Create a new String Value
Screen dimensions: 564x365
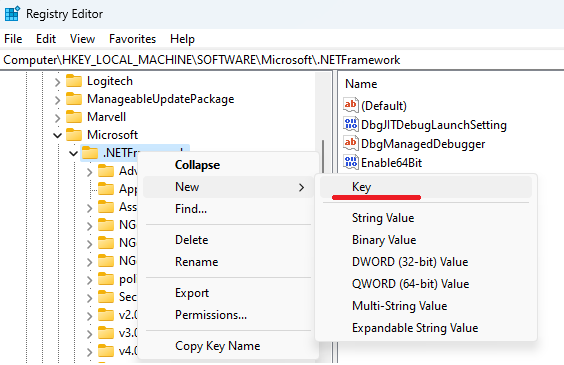426,218
